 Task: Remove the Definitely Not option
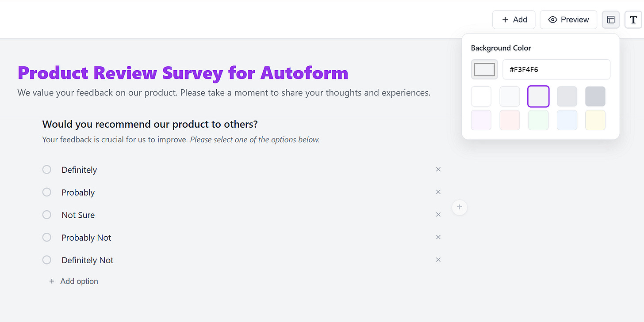(x=438, y=260)
